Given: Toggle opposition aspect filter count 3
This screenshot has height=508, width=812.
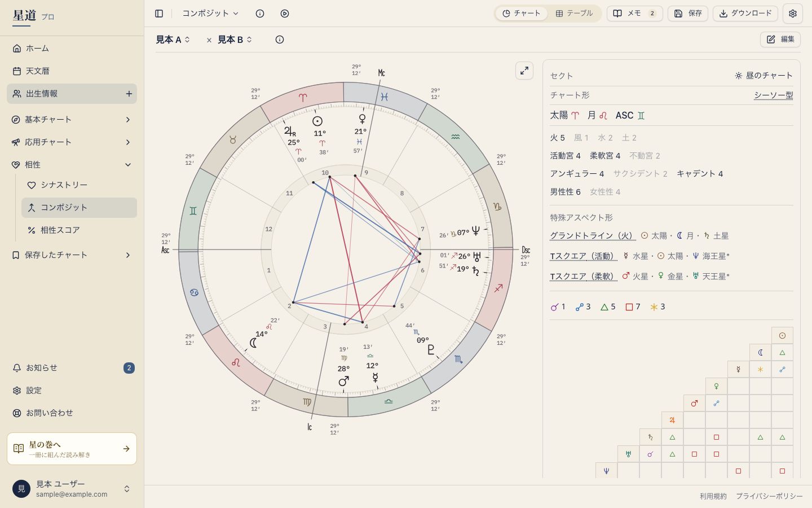Looking at the screenshot, I should [x=582, y=307].
